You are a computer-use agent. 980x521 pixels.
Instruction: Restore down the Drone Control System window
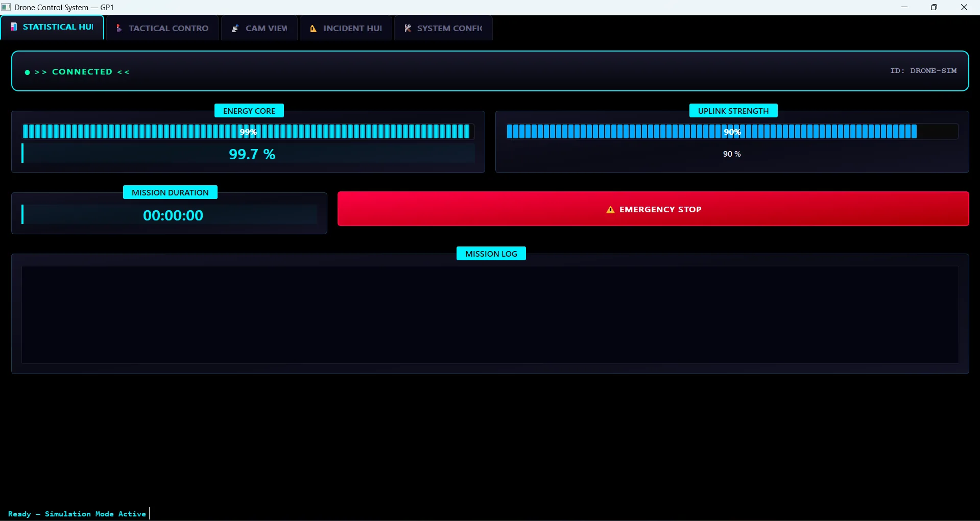point(934,7)
